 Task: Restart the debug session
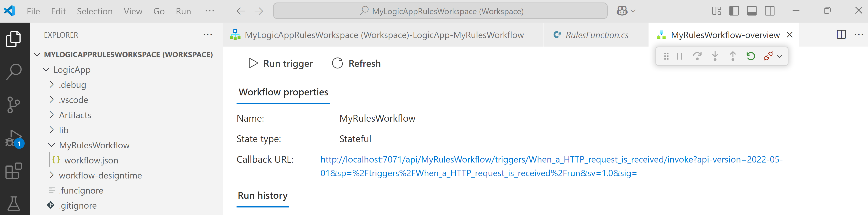pos(751,56)
